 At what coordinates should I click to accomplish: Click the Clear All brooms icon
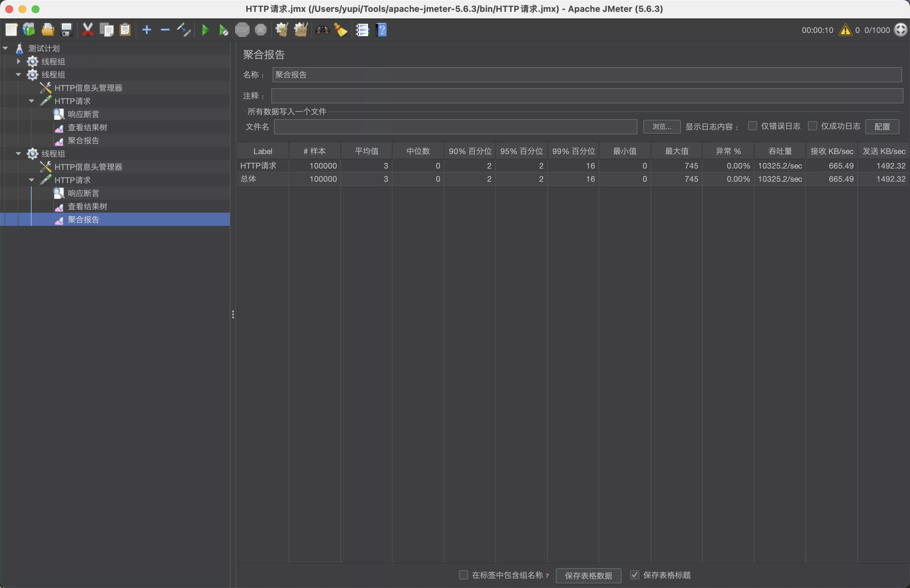point(301,30)
